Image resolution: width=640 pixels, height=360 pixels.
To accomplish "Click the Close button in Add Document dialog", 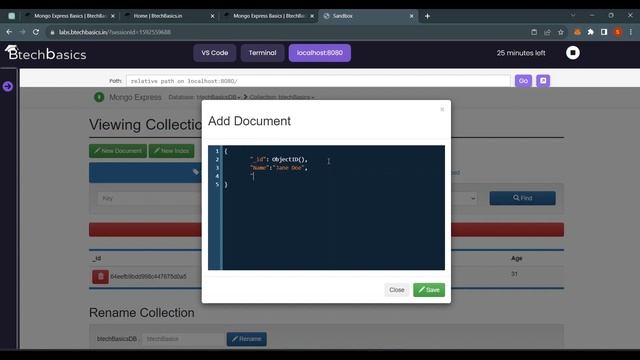I will click(x=396, y=290).
